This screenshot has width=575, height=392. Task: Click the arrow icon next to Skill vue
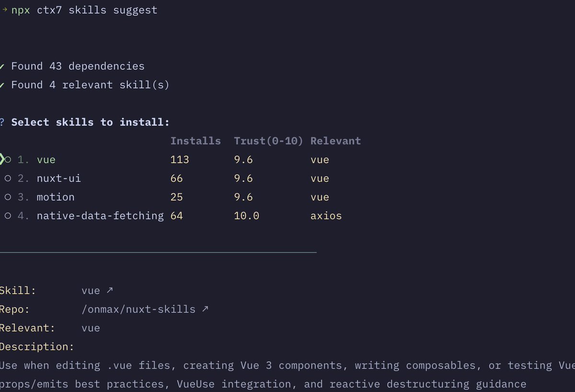point(110,291)
